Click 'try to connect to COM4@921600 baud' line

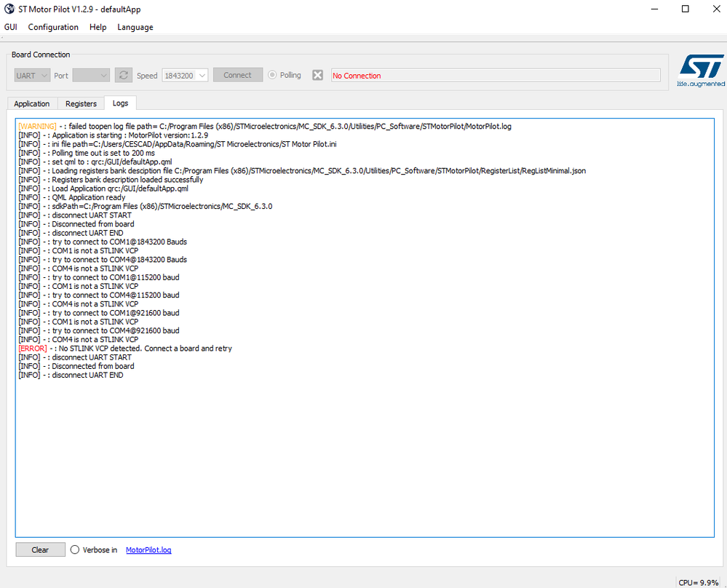coord(99,330)
